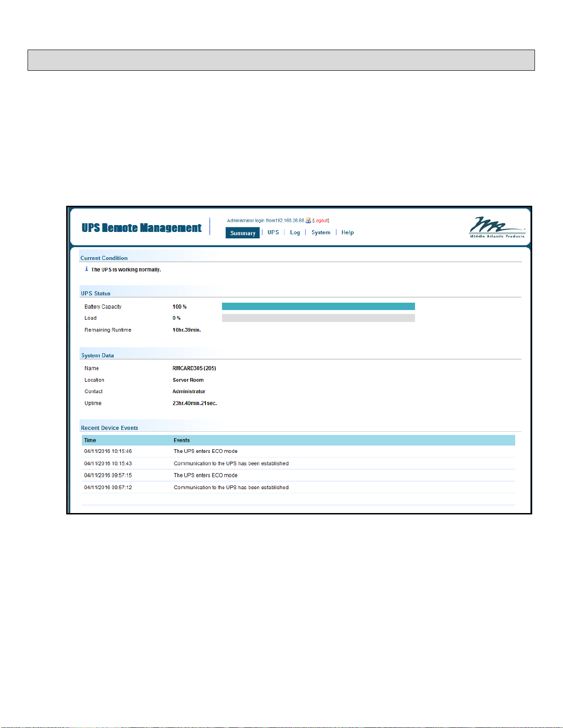The image size is (563, 728).
Task: Click the 04/11/2016 10:15:46 event time
Action: tap(108, 451)
